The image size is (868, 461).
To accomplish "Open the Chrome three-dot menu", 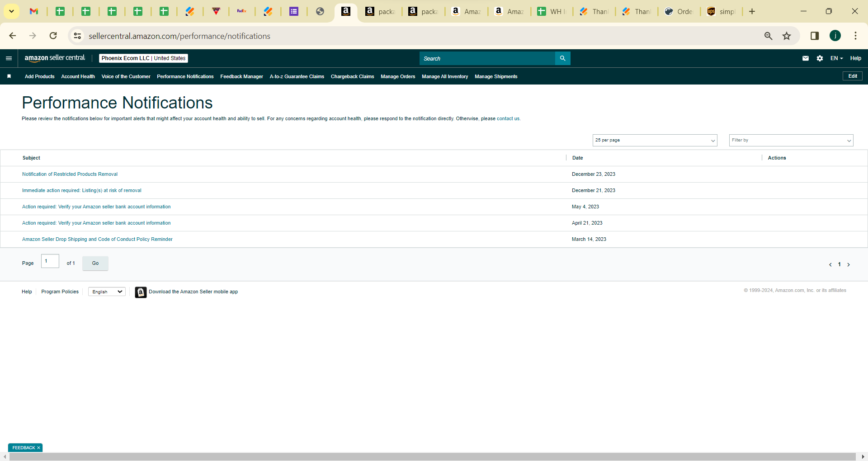I will tap(855, 36).
